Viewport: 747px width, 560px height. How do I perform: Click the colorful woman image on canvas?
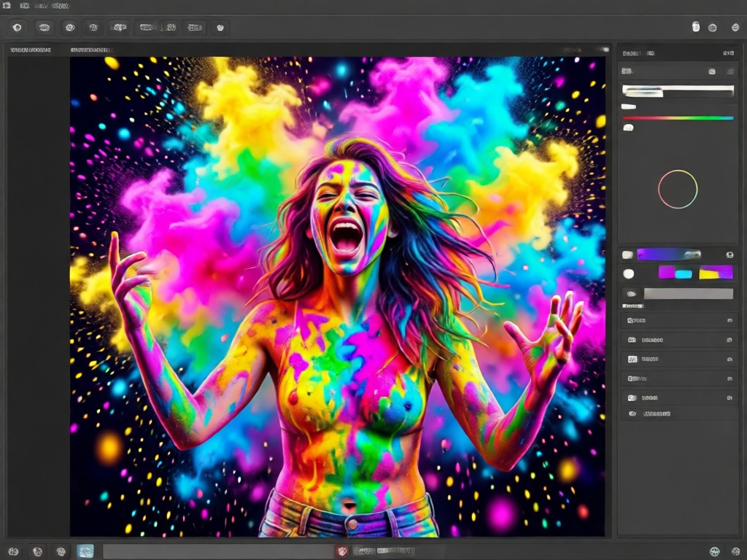[338, 297]
